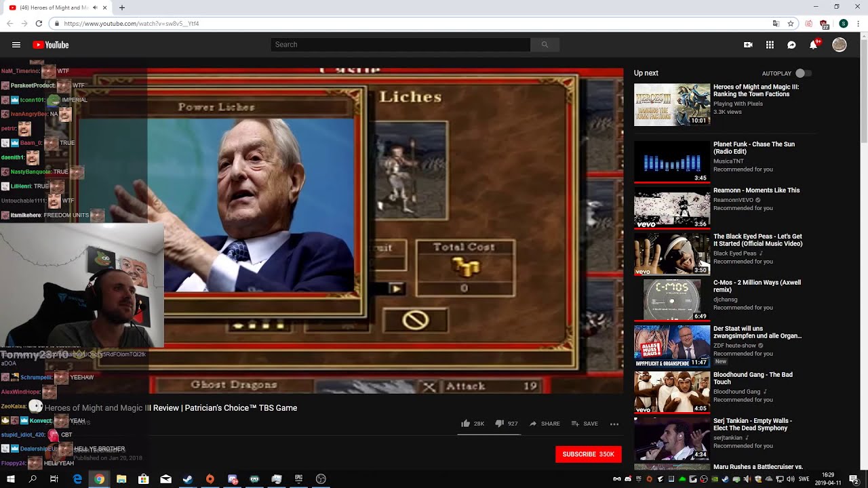The height and width of the screenshot is (488, 868).
Task: Open the Chrome profile S avatar
Action: click(843, 24)
